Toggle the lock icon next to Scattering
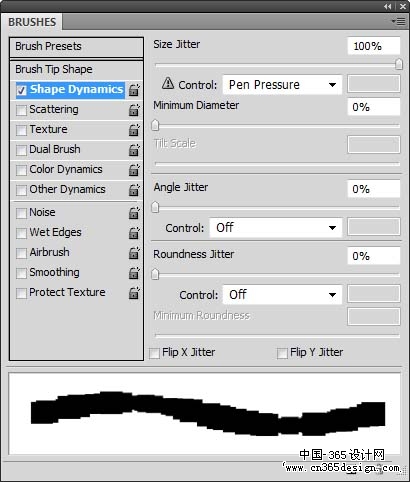This screenshot has height=482, width=410. (134, 110)
